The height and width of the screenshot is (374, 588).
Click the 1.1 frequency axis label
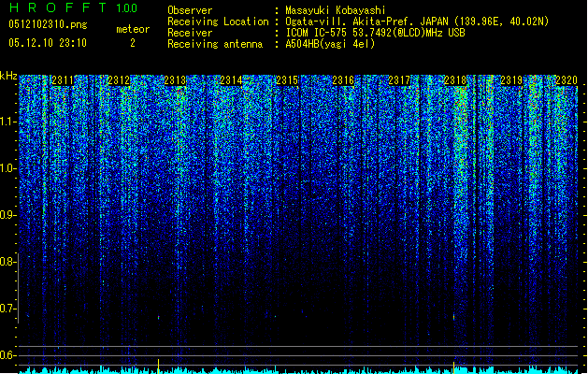coord(7,122)
